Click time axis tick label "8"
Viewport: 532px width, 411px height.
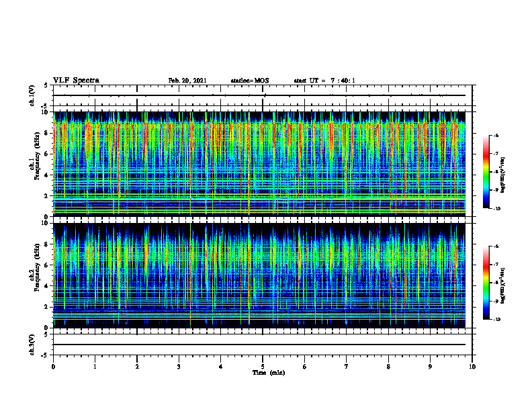pyautogui.click(x=388, y=367)
